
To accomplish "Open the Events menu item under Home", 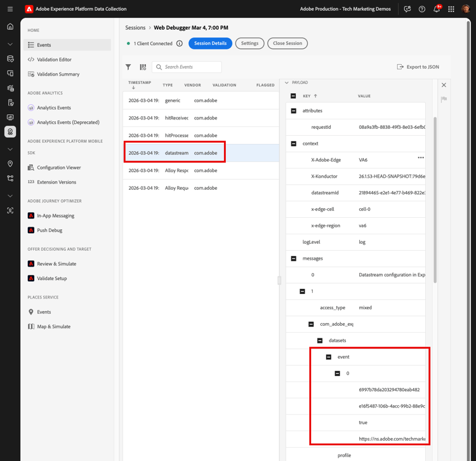I will coord(67,45).
